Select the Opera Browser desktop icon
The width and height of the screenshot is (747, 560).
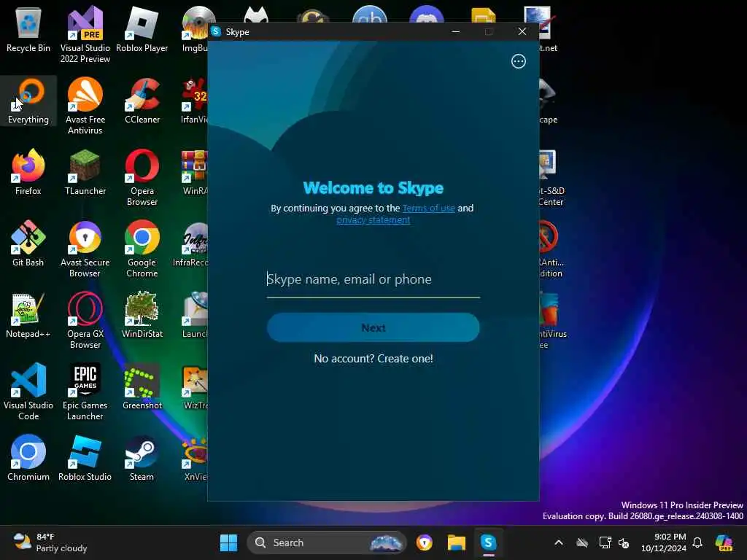coord(142,177)
